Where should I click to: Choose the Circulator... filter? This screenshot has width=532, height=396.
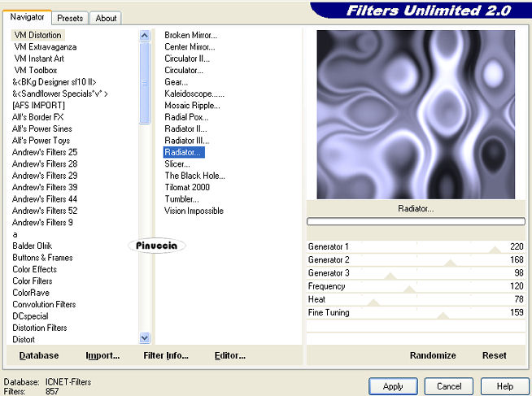click(184, 70)
